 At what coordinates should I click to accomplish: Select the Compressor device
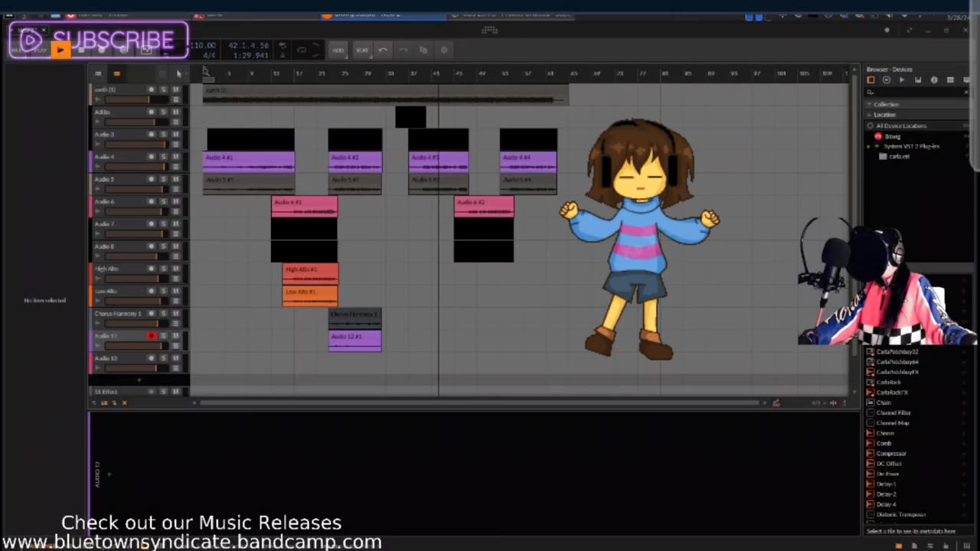pos(890,453)
